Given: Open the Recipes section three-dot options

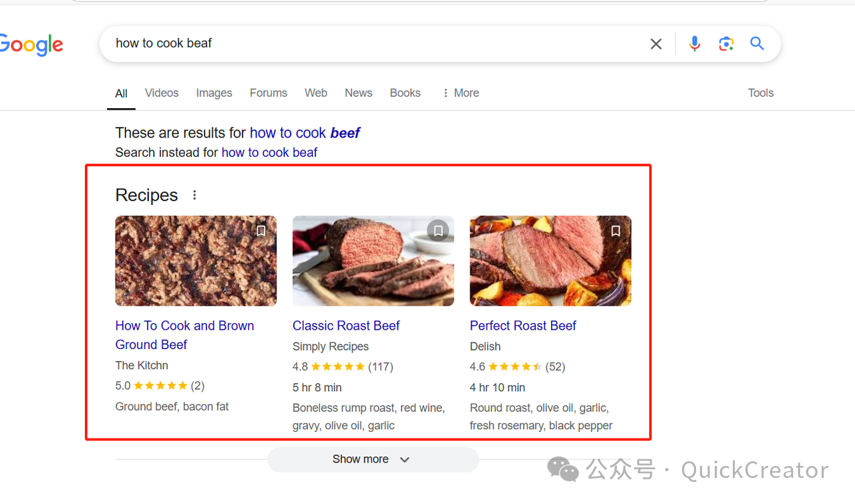Looking at the screenshot, I should point(194,195).
